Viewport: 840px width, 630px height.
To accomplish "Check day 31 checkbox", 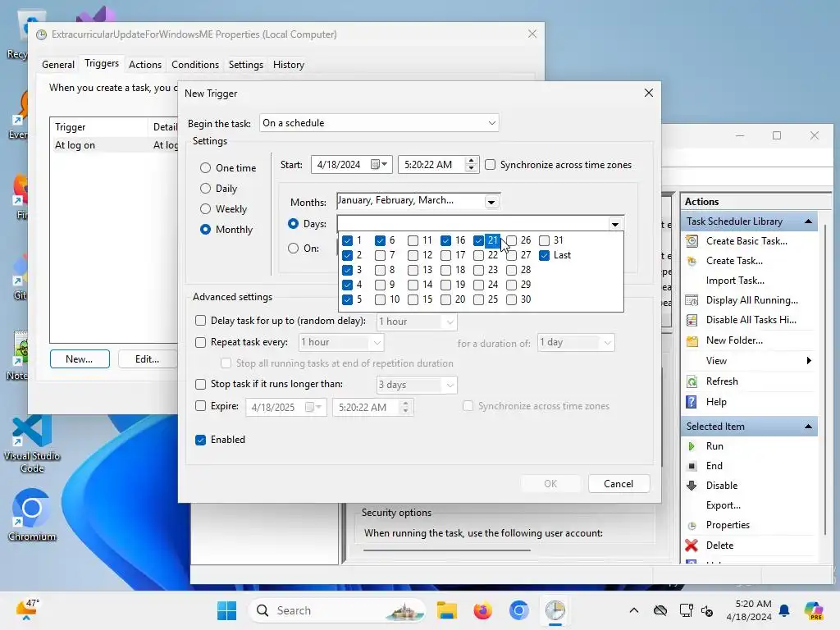I will [x=545, y=240].
